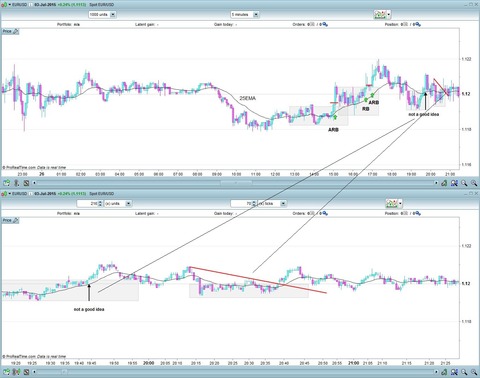Click the first green icon on bottom chart bottom toolbar
The image size is (480, 378).
[x=7, y=372]
